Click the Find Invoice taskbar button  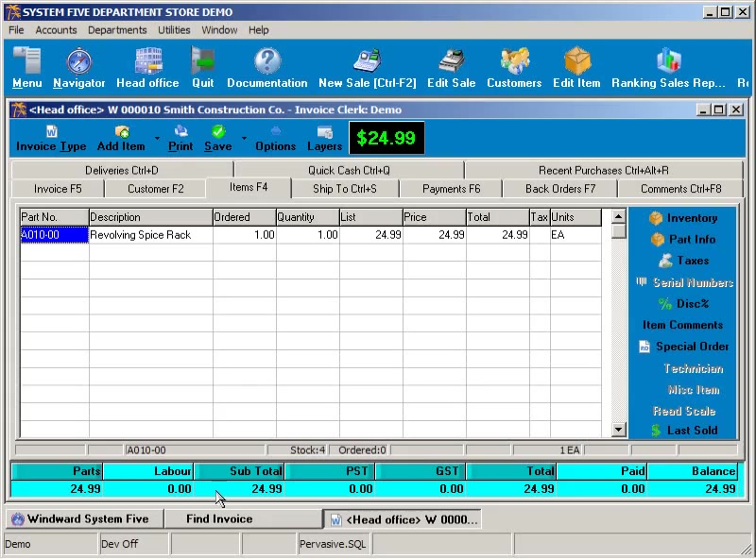[x=219, y=518]
